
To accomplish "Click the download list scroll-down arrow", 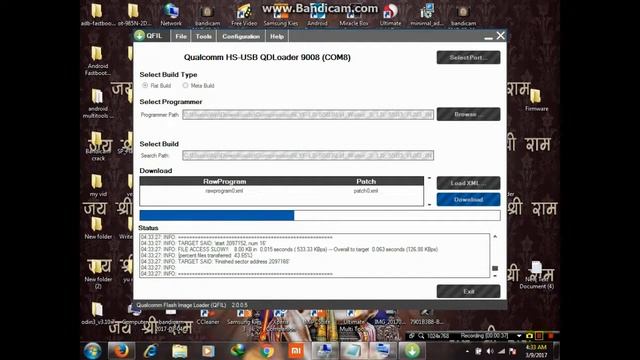I will [x=429, y=204].
